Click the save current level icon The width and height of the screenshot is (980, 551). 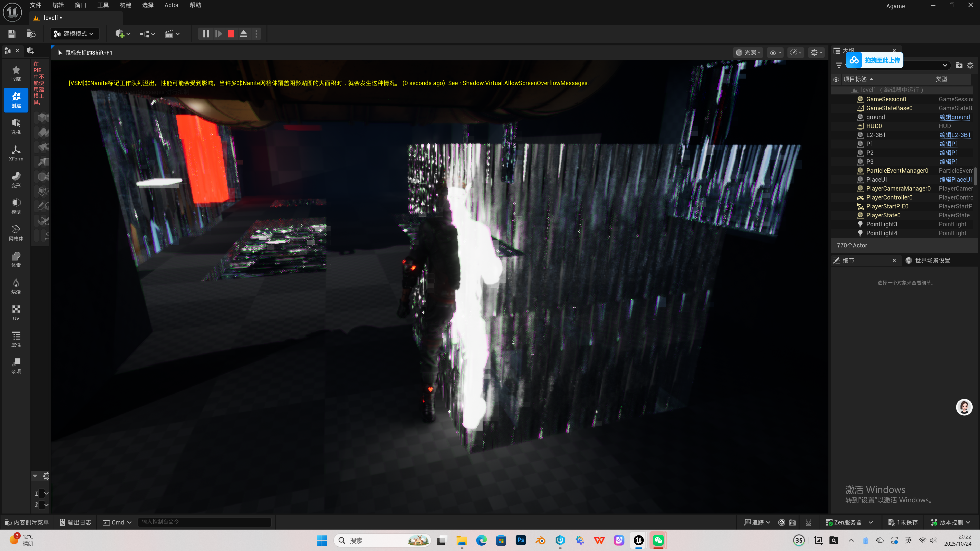pos(11,34)
